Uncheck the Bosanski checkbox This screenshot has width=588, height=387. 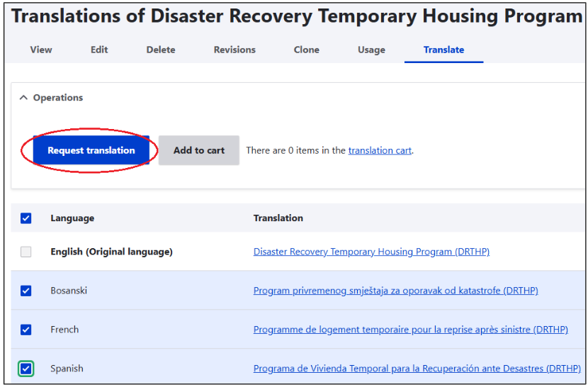pyautogui.click(x=26, y=291)
